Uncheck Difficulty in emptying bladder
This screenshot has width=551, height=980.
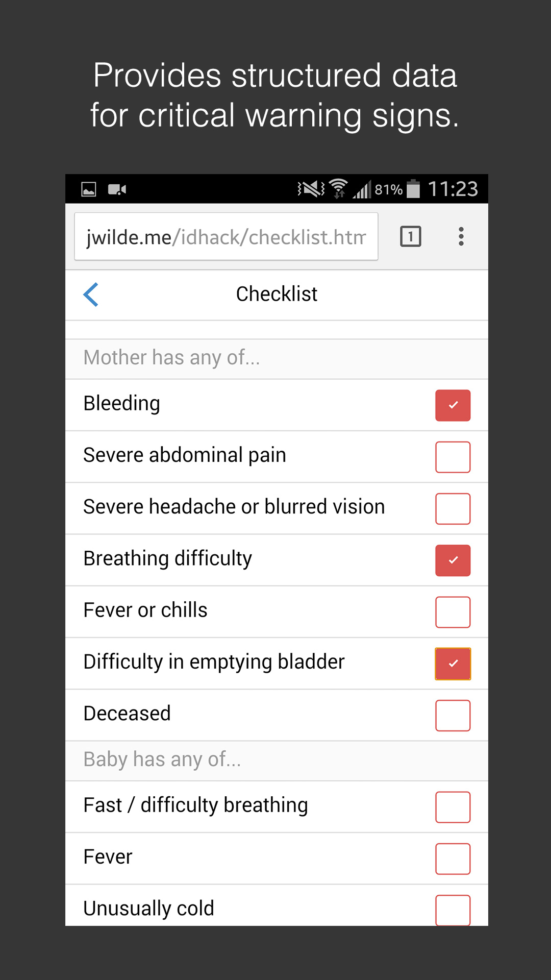click(x=453, y=664)
